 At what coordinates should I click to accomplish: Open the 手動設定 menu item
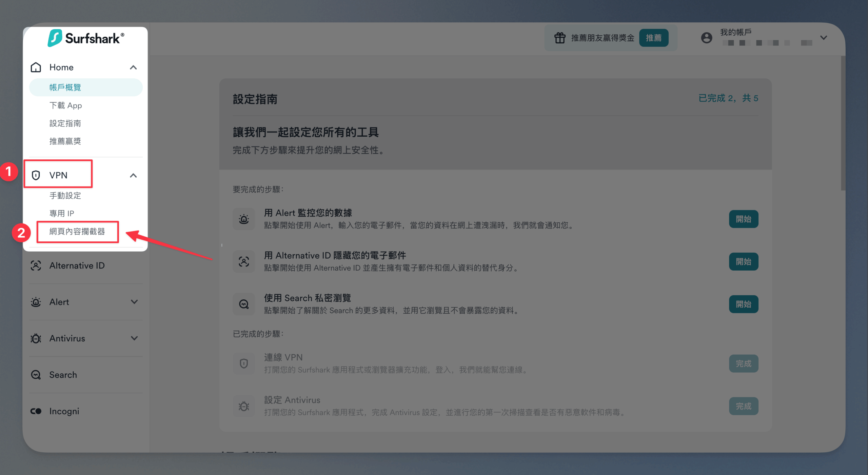pyautogui.click(x=65, y=196)
